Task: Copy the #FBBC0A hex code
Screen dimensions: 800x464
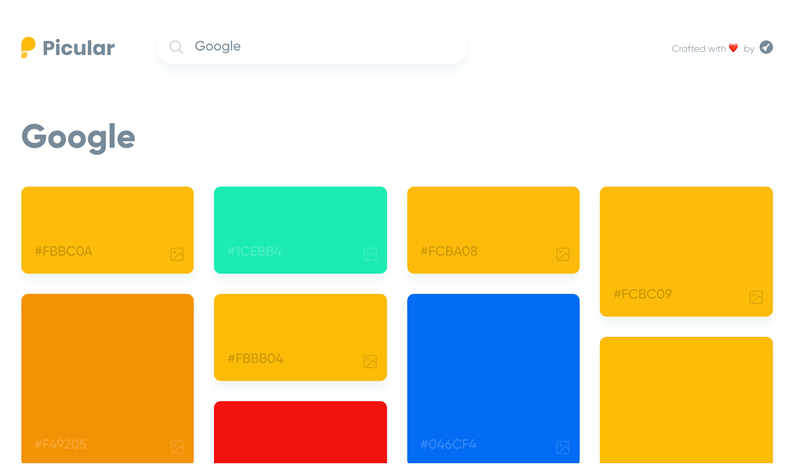Action: (63, 251)
